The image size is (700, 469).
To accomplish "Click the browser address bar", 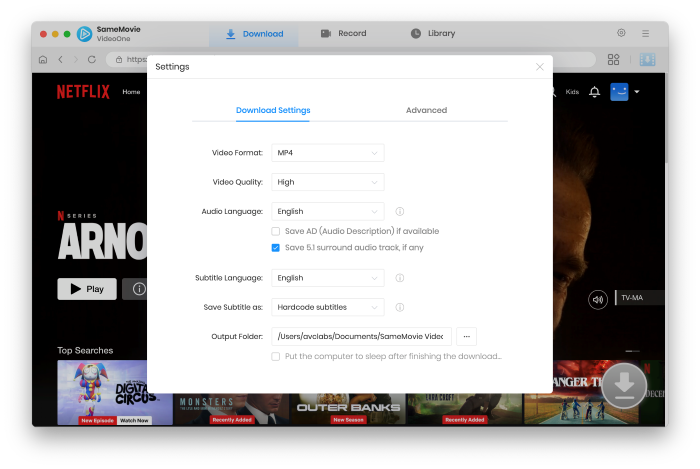I will tap(350, 59).
